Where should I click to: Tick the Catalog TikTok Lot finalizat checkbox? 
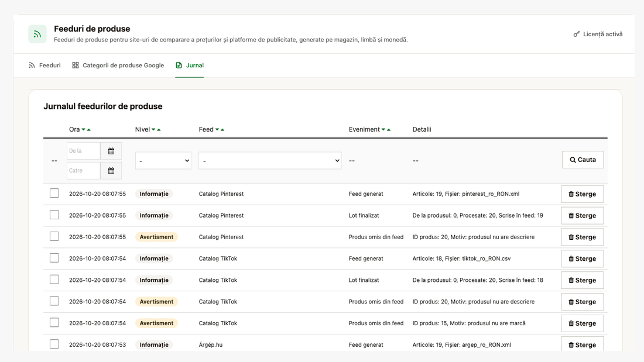point(54,280)
